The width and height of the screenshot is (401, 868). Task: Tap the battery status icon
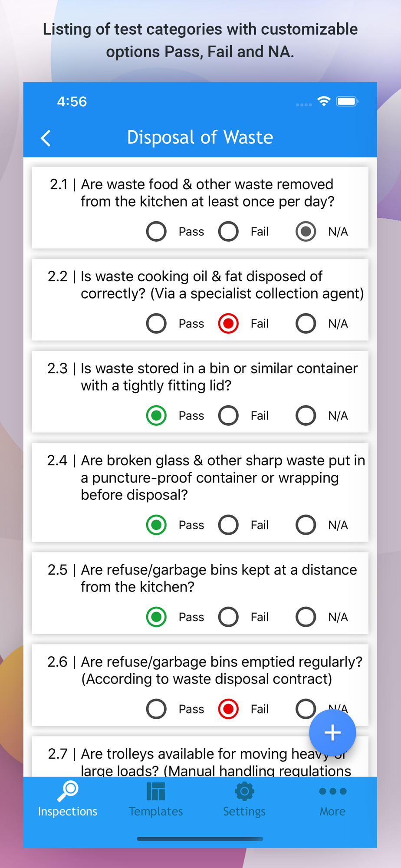[347, 101]
